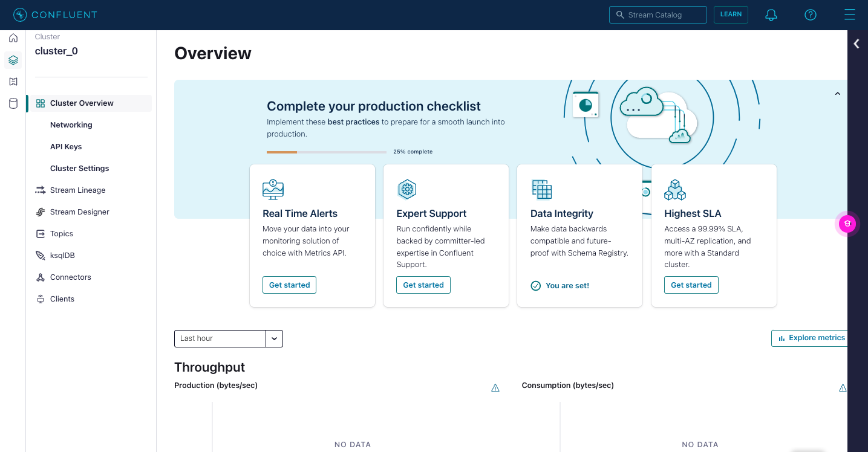Click the Clients sidebar icon
868x452 pixels.
point(41,299)
